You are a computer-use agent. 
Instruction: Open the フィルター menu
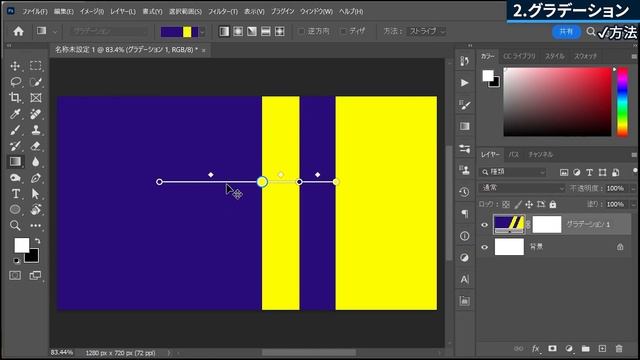pos(223,11)
